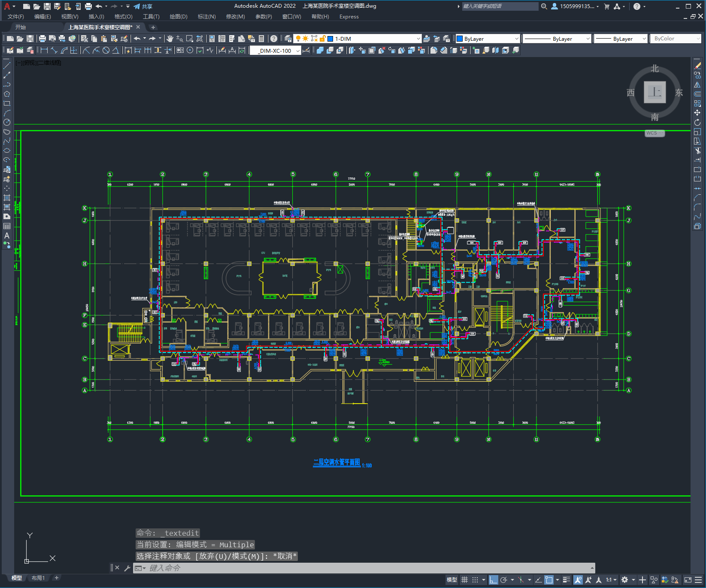Toggle object snap tracking in status bar
The height and width of the screenshot is (588, 706).
pos(538,580)
